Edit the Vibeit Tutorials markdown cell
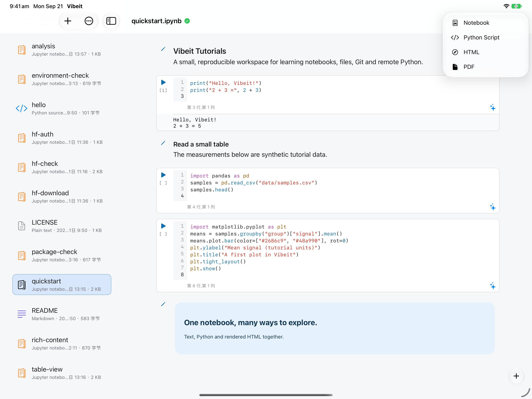The image size is (532, 399). coord(163,49)
